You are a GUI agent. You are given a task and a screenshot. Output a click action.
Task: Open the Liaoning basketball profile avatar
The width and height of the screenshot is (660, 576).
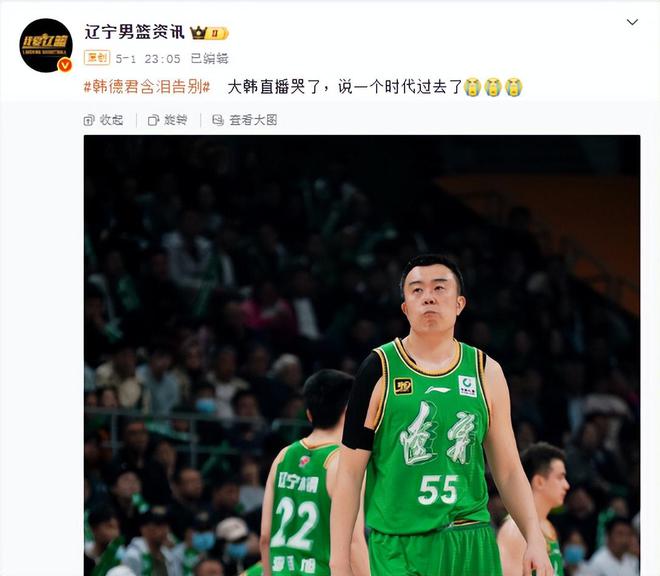click(46, 45)
